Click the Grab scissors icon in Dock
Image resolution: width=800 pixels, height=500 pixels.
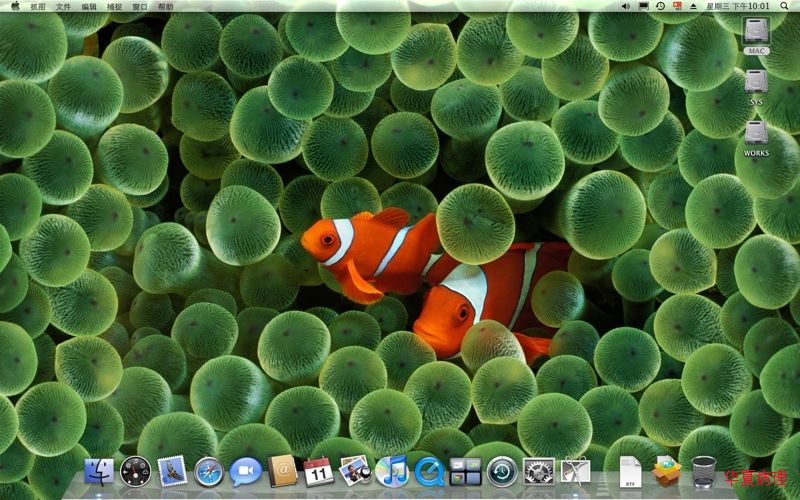(576, 470)
